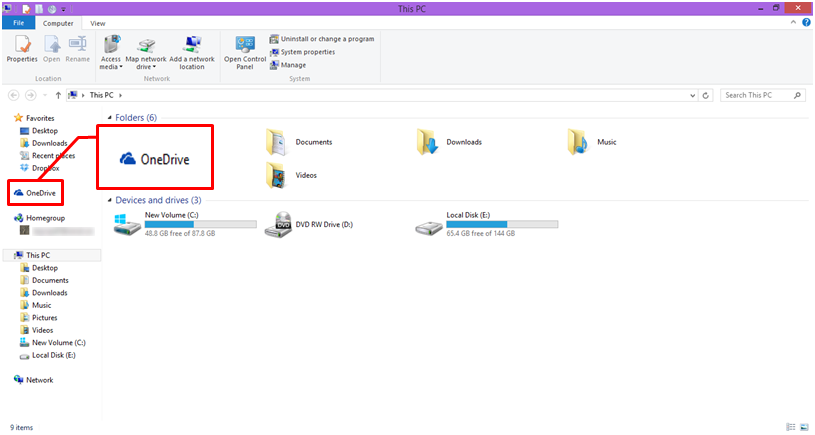Open Desktop under Favorites
The width and height of the screenshot is (815, 435).
[x=39, y=131]
